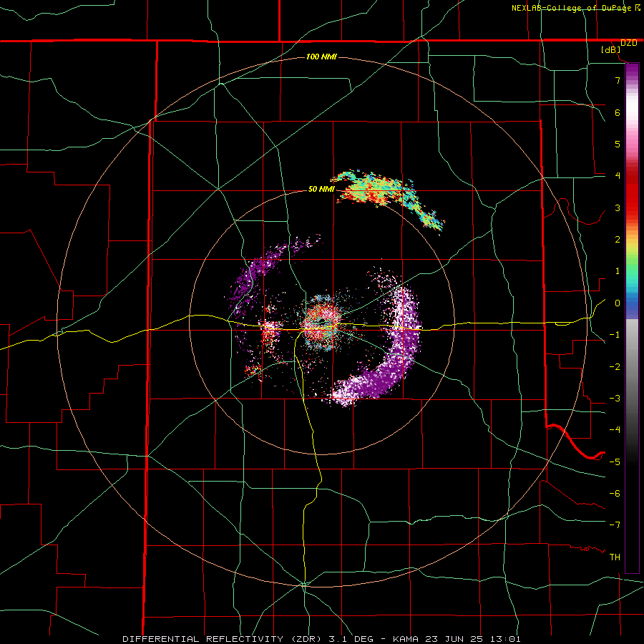Click the "-5" value on the dB scale
The image size is (644, 644).
tap(615, 462)
